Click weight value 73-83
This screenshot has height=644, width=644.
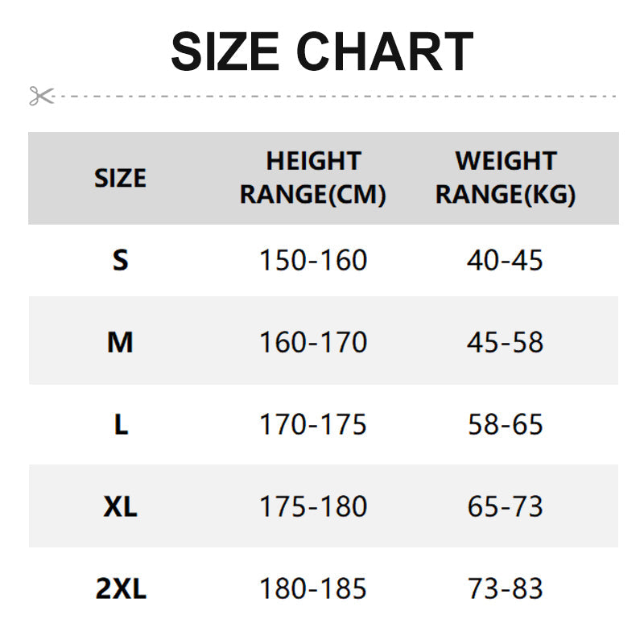click(505, 589)
